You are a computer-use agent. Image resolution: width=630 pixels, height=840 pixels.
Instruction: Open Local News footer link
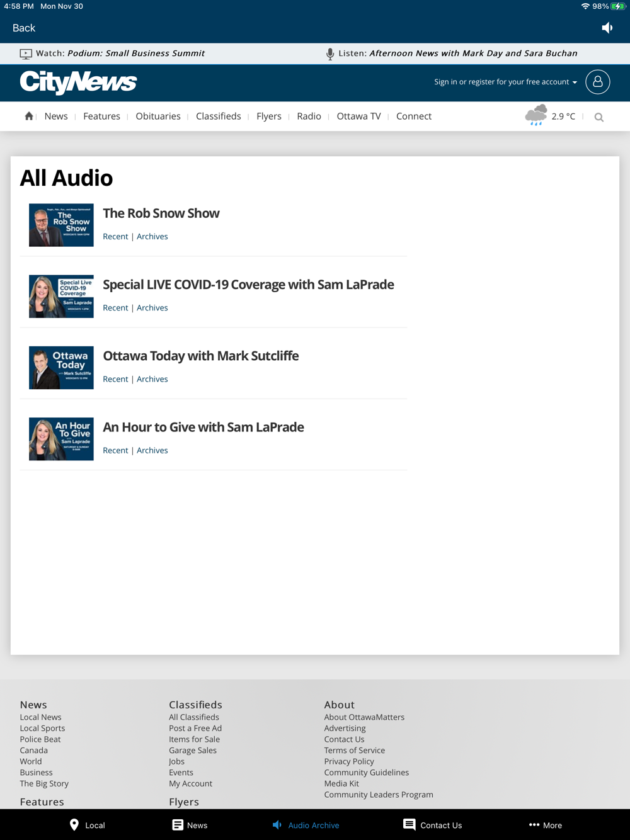pos(40,717)
